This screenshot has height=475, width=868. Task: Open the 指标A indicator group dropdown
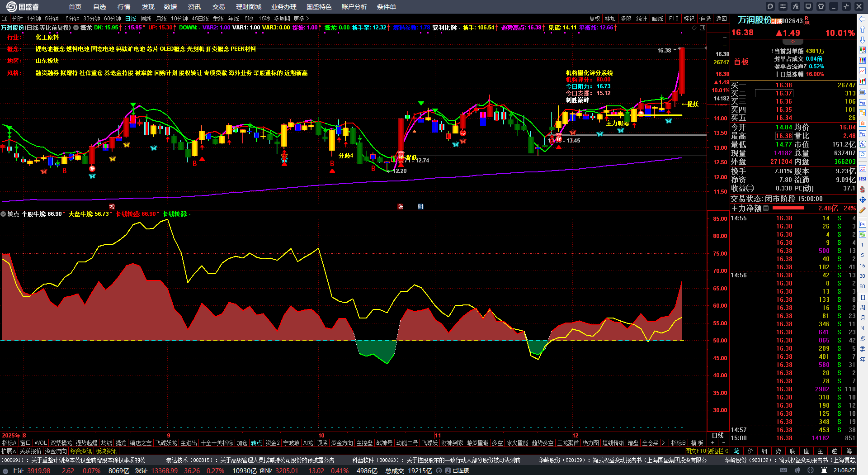[x=9, y=443]
